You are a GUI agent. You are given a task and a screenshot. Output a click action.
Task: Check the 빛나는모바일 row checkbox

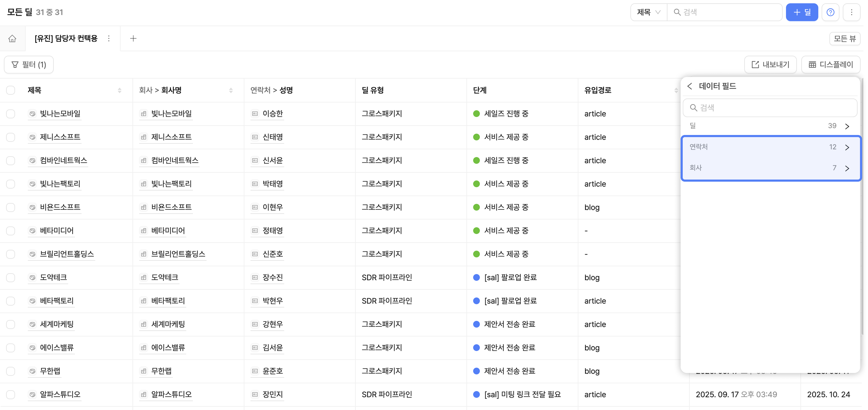click(x=11, y=114)
